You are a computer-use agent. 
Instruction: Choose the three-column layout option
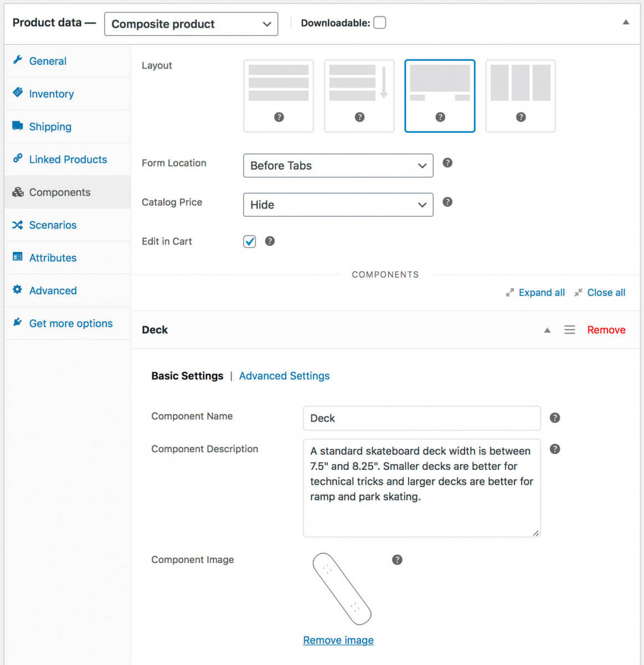pos(521,96)
